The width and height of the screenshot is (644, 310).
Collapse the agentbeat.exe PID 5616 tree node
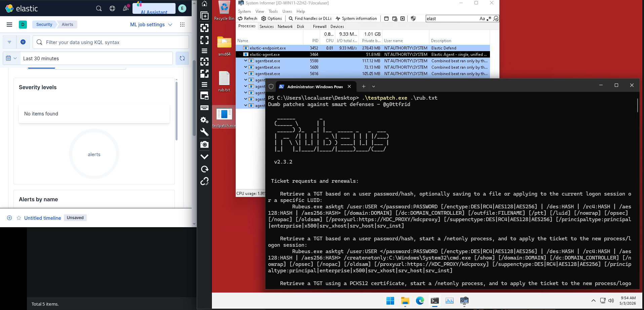[x=245, y=73]
